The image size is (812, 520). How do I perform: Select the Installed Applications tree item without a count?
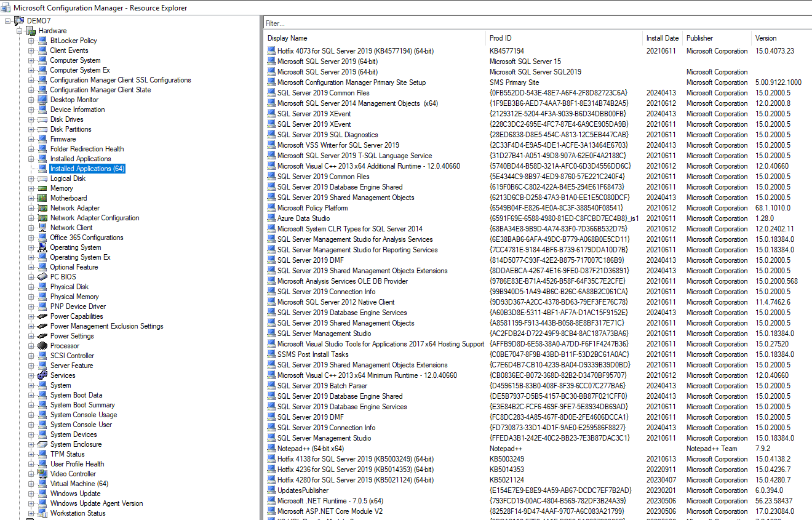81,159
